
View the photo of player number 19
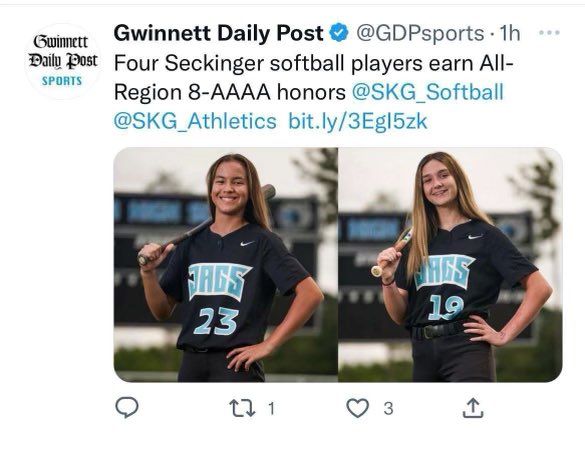450,265
